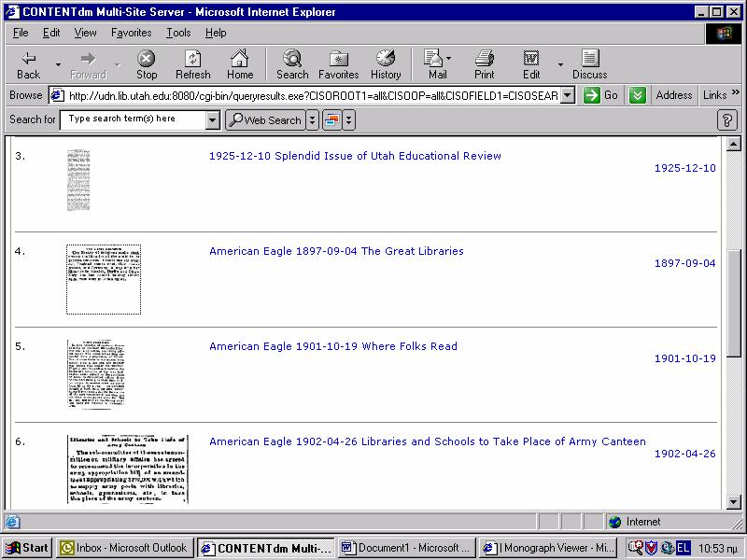Open the 1901-10-19 date link
This screenshot has height=560, width=747.
coord(685,358)
